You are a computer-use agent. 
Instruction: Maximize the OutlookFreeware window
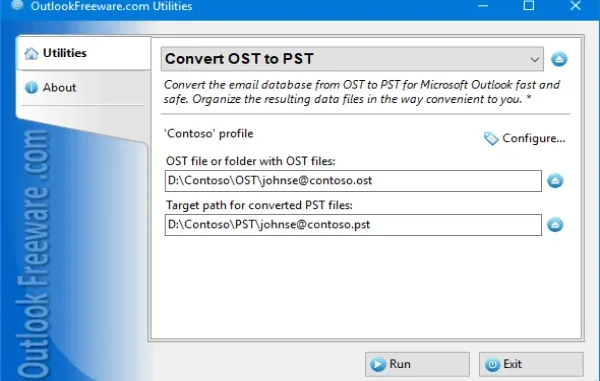(529, 5)
